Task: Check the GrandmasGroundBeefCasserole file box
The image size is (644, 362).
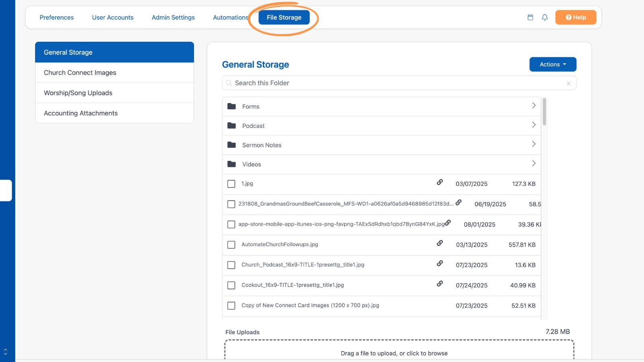Action: tap(231, 204)
